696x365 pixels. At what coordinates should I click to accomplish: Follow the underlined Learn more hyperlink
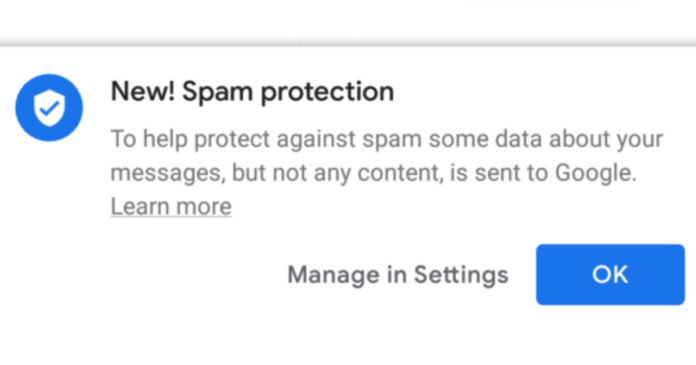[171, 206]
